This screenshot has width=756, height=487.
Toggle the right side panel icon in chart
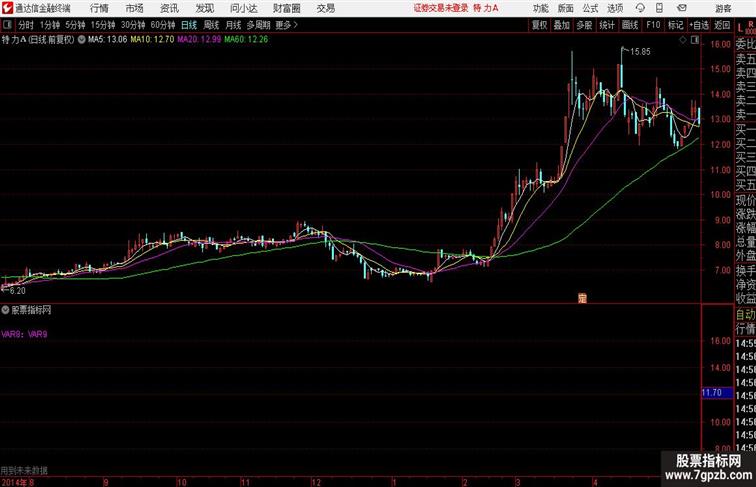tap(695, 40)
